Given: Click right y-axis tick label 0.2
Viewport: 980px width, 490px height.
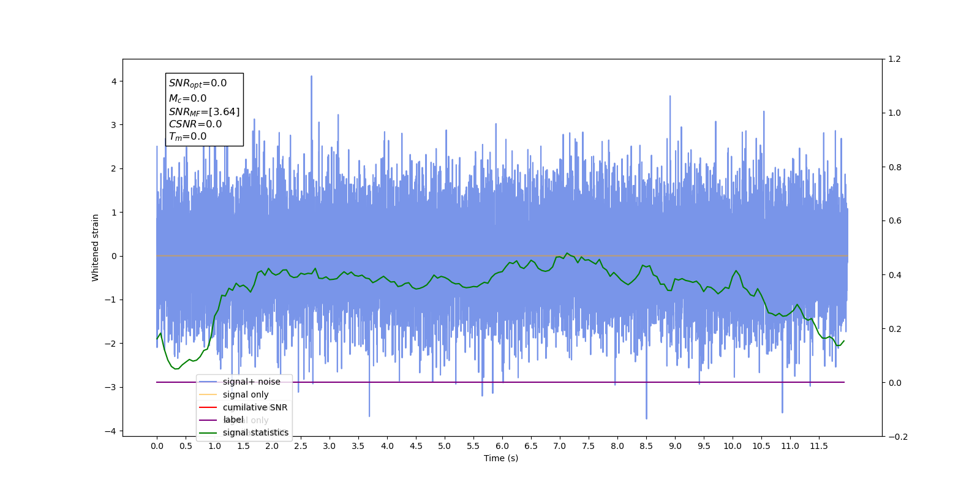Looking at the screenshot, I should pyautogui.click(x=895, y=329).
